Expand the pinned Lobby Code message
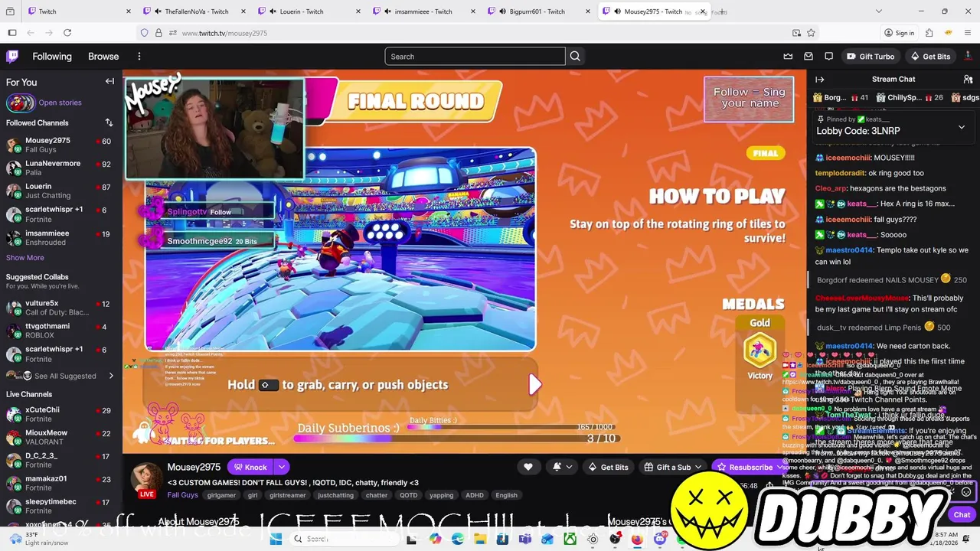Viewport: 980px width, 551px height. point(962,127)
